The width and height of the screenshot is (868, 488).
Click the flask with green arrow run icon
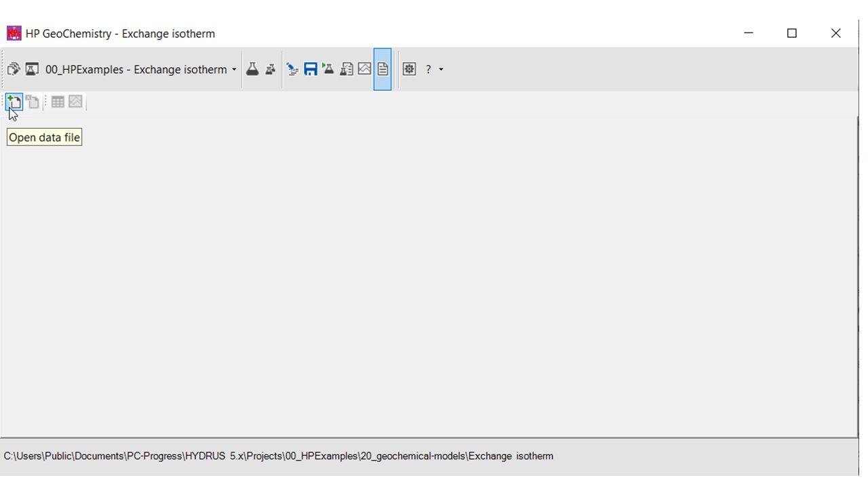click(328, 69)
